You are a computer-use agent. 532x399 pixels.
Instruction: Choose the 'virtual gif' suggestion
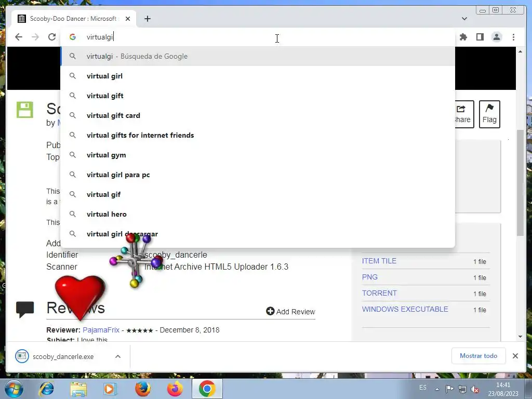click(258, 194)
